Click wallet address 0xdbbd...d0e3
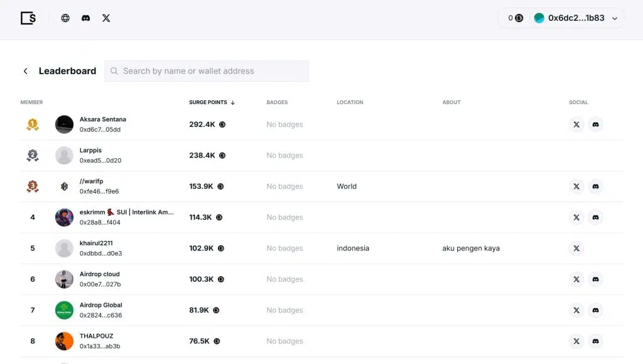The height and width of the screenshot is (364, 643). coord(101,254)
